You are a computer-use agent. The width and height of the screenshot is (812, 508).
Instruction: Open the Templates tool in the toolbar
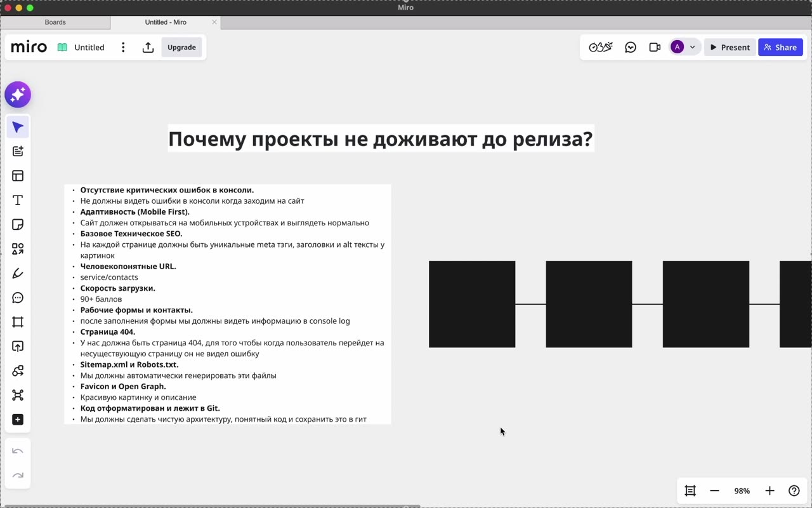click(x=18, y=176)
